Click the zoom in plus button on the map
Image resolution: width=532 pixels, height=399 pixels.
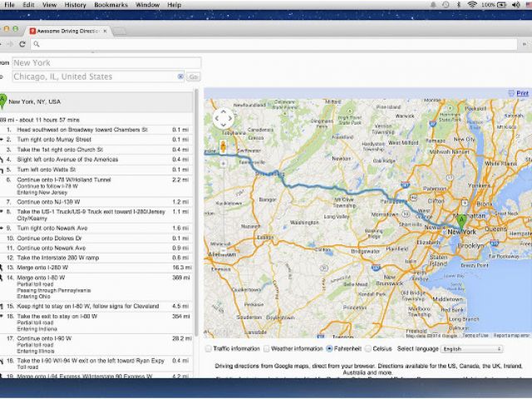pos(224,164)
